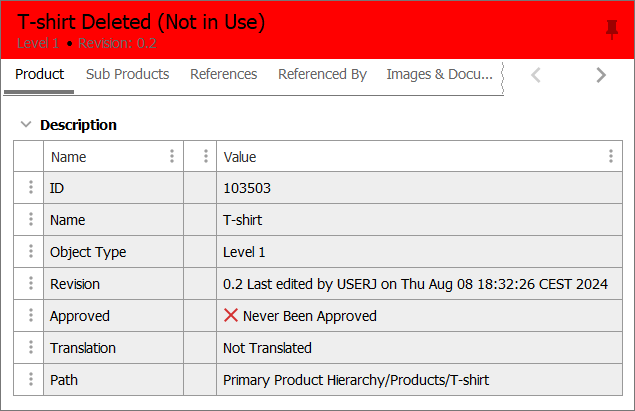Open the References tab
635x411 pixels.
click(223, 74)
